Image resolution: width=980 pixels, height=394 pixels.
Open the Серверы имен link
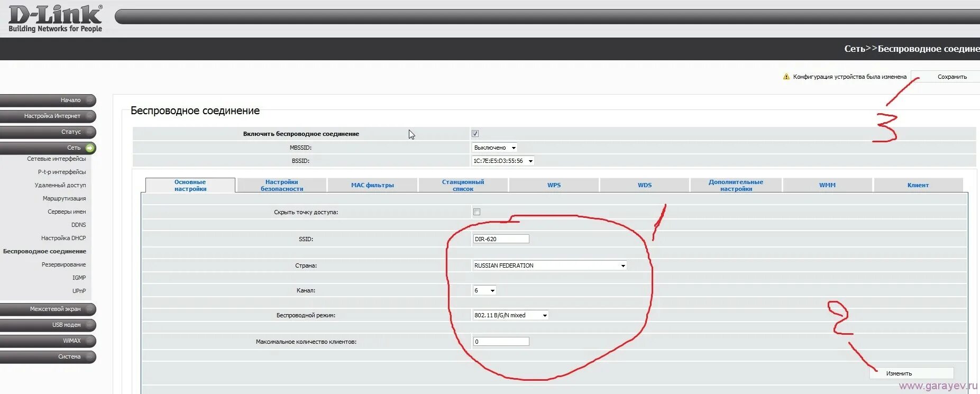tap(67, 212)
